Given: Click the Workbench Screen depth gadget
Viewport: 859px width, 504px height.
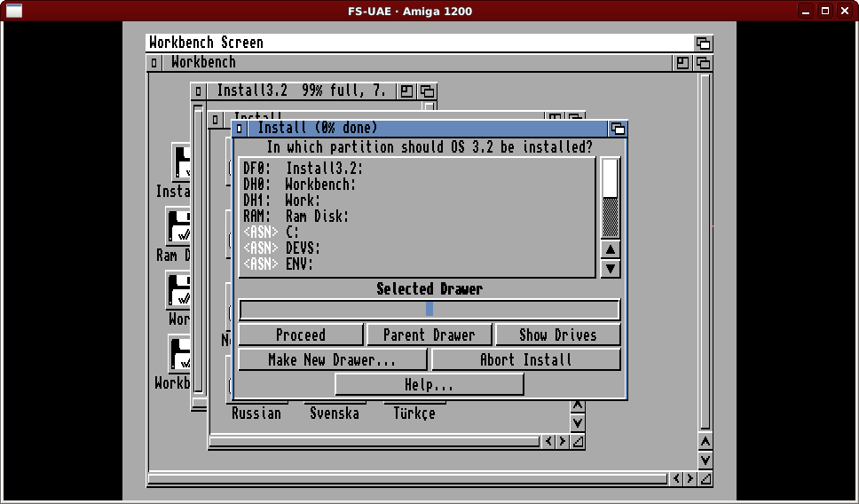Looking at the screenshot, I should click(704, 43).
